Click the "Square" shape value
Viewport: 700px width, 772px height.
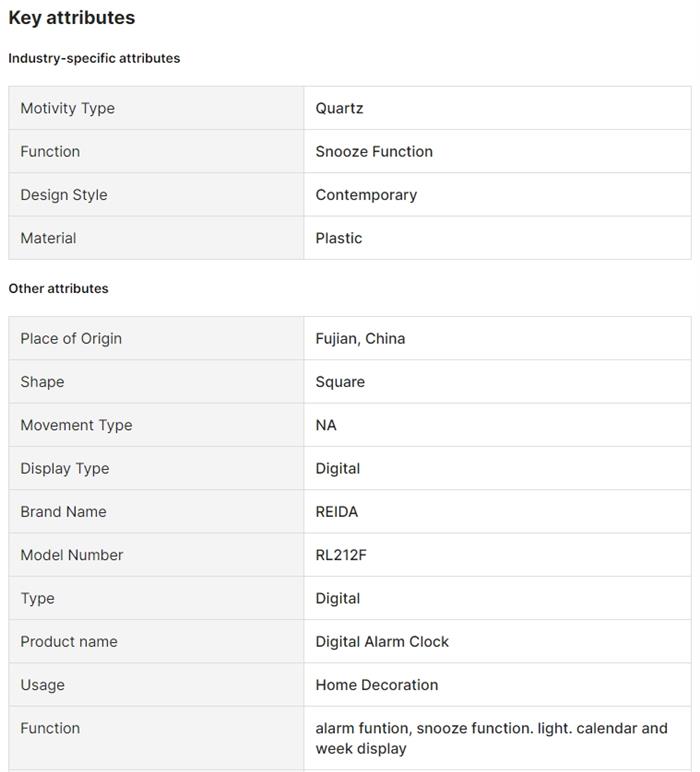tap(340, 382)
